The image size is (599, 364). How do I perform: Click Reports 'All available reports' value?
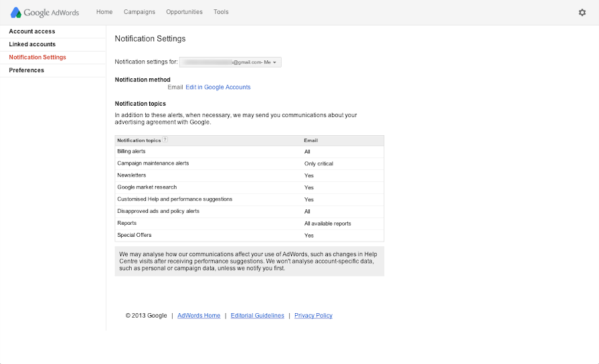(x=327, y=223)
